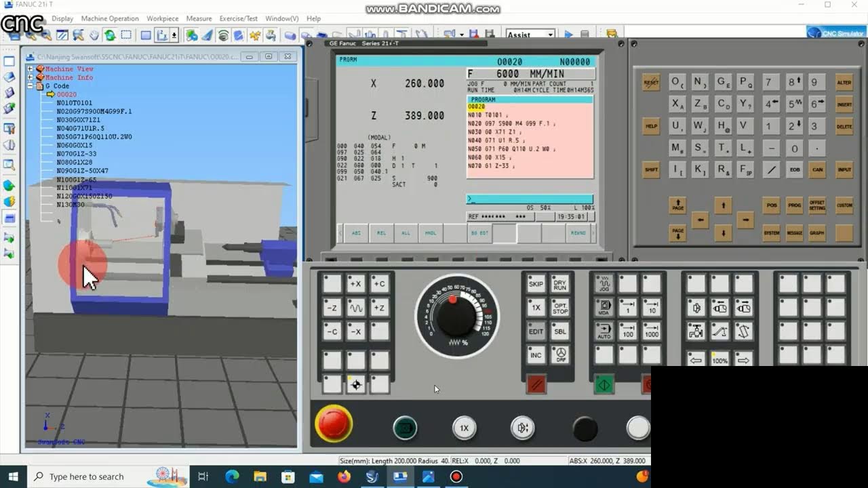This screenshot has width=868, height=488.
Task: Select AUTO mode button
Action: [604, 331]
